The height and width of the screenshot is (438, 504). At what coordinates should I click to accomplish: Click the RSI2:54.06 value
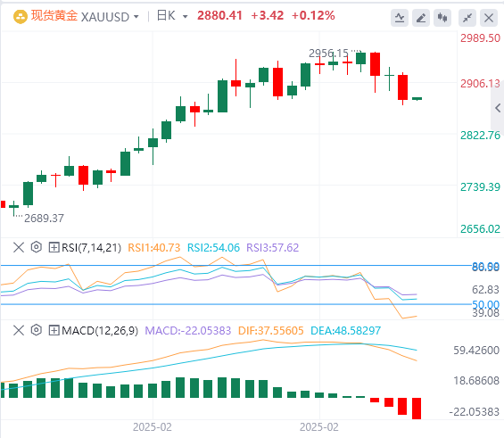click(213, 248)
